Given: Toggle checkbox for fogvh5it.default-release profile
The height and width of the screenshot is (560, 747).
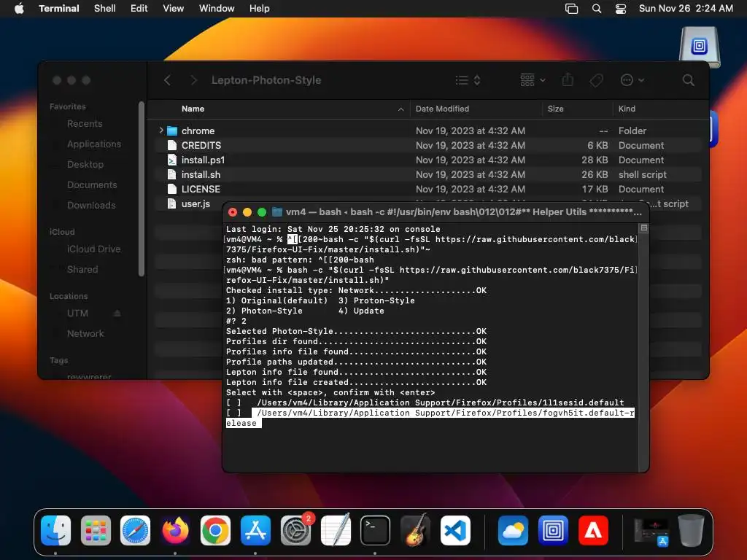Looking at the screenshot, I should pyautogui.click(x=233, y=413).
